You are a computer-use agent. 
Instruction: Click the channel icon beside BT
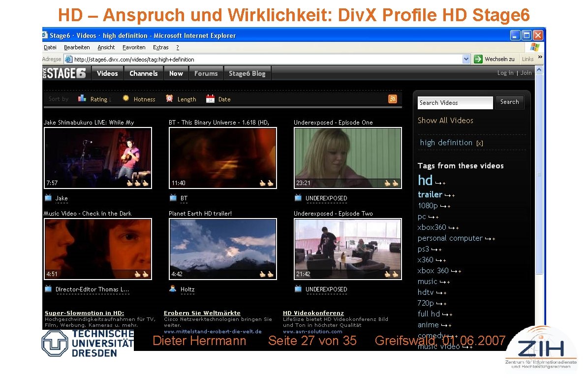coord(173,198)
